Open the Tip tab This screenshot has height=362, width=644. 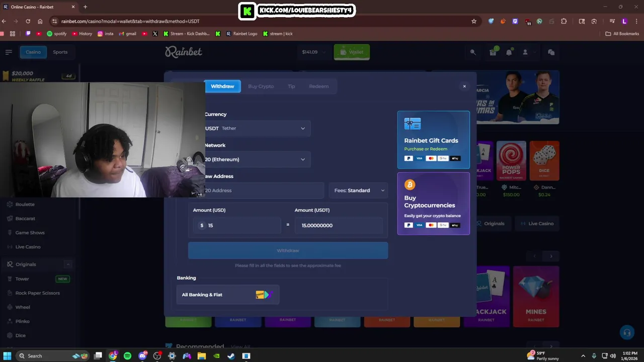point(291,86)
